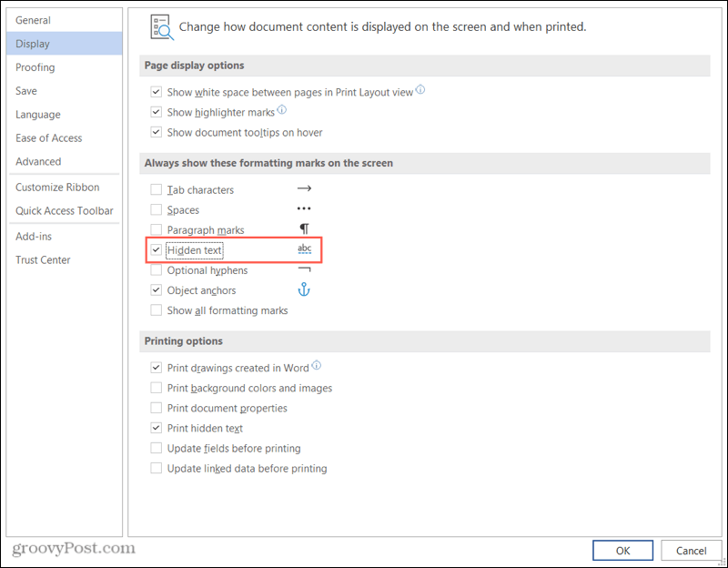Click info icon beside Print drawings created in Word

coord(316,365)
